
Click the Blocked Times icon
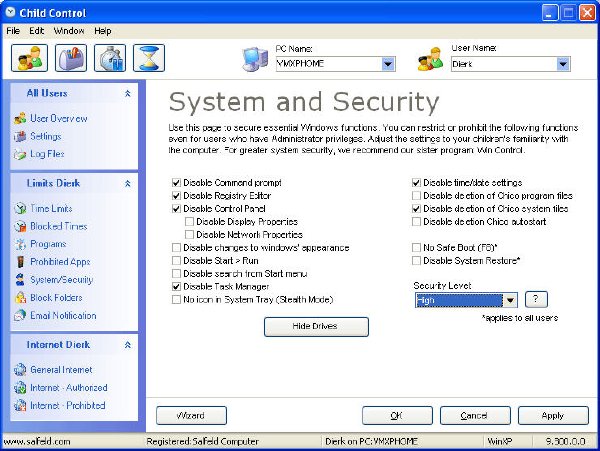[20, 226]
